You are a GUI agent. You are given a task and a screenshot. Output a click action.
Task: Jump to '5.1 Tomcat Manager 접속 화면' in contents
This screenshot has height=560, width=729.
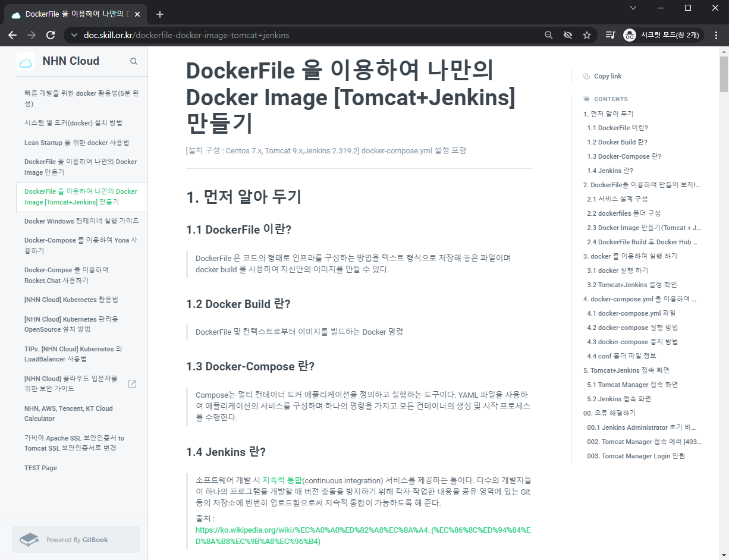632,385
